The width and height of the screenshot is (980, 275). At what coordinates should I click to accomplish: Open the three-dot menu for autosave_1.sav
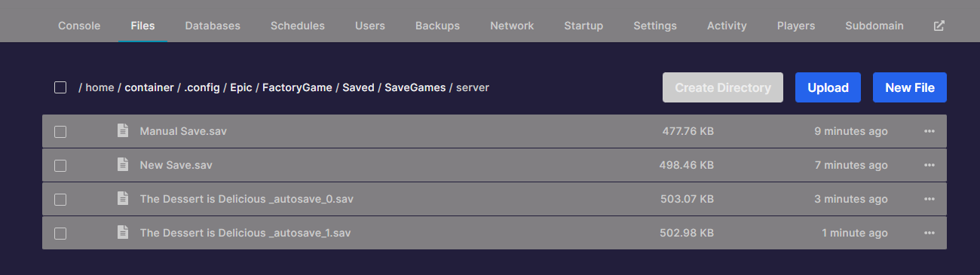click(929, 233)
